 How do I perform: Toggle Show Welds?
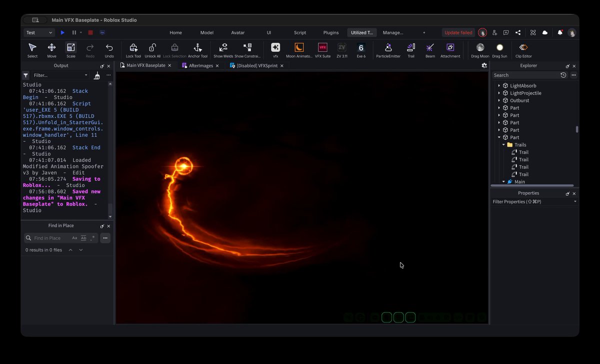coord(223,49)
